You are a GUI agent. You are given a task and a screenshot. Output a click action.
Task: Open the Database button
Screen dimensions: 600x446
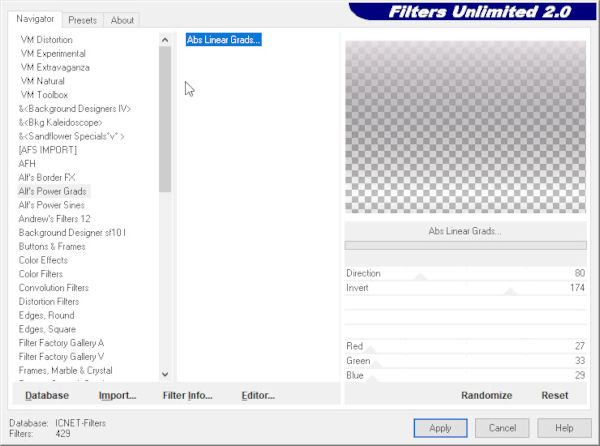click(x=47, y=395)
